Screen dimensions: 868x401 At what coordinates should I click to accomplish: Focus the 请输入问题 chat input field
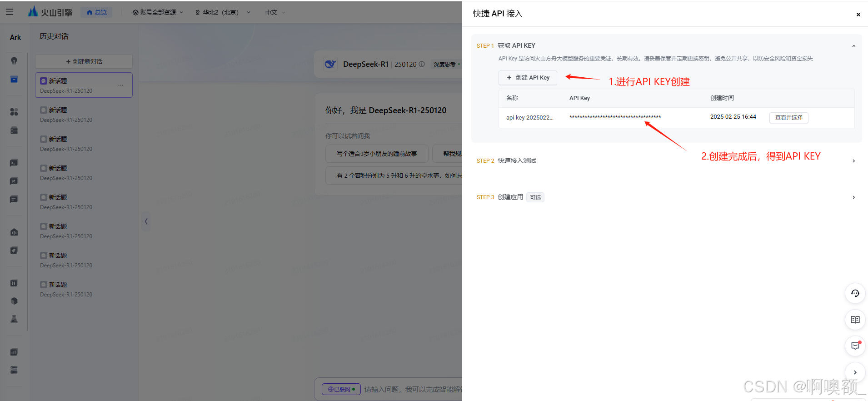[x=413, y=389]
